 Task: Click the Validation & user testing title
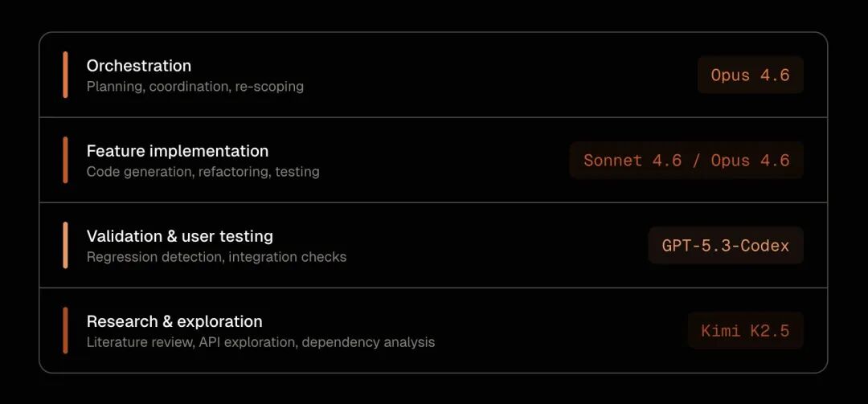point(179,236)
